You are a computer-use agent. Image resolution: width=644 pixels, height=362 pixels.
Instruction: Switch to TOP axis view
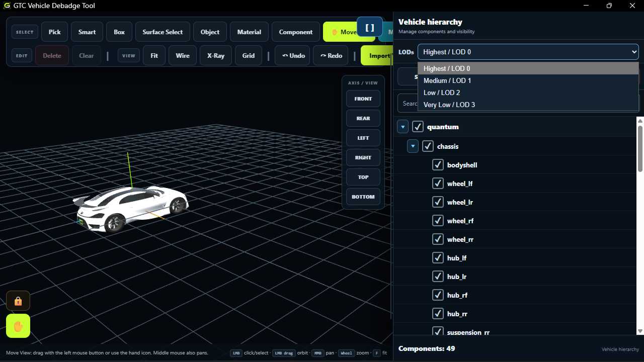point(363,177)
